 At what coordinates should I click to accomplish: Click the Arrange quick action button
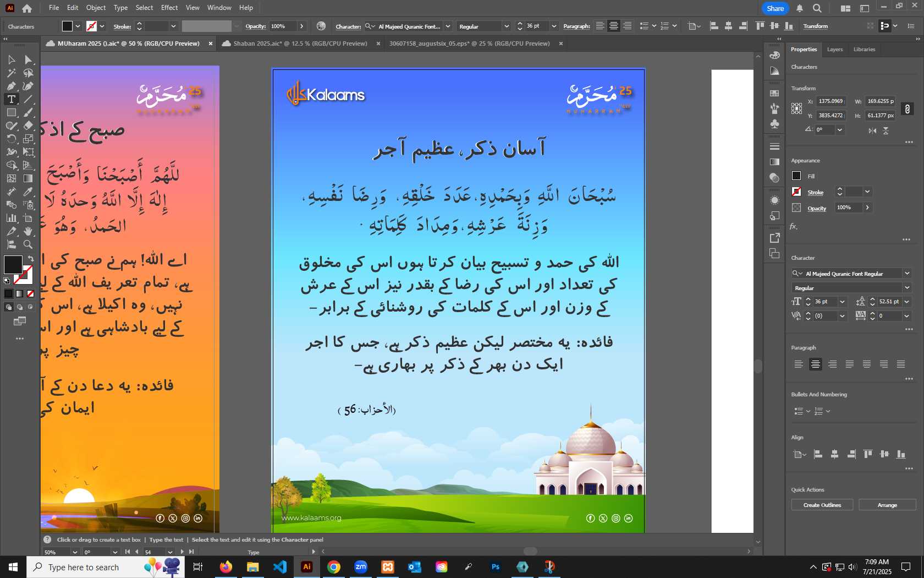coord(887,505)
